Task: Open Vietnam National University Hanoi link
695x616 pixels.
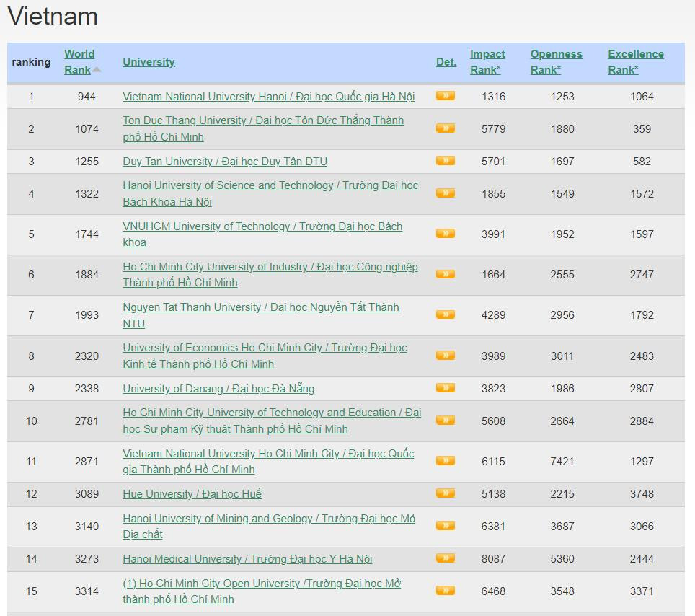Action: 266,96
